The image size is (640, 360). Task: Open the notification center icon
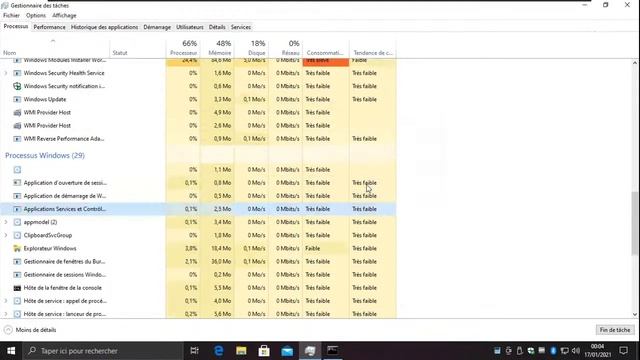point(624,351)
